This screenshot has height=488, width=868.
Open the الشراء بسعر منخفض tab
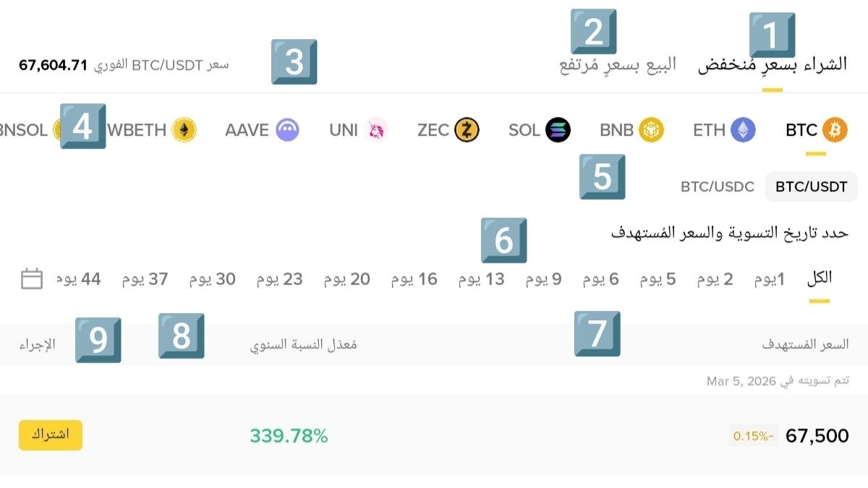point(773,64)
